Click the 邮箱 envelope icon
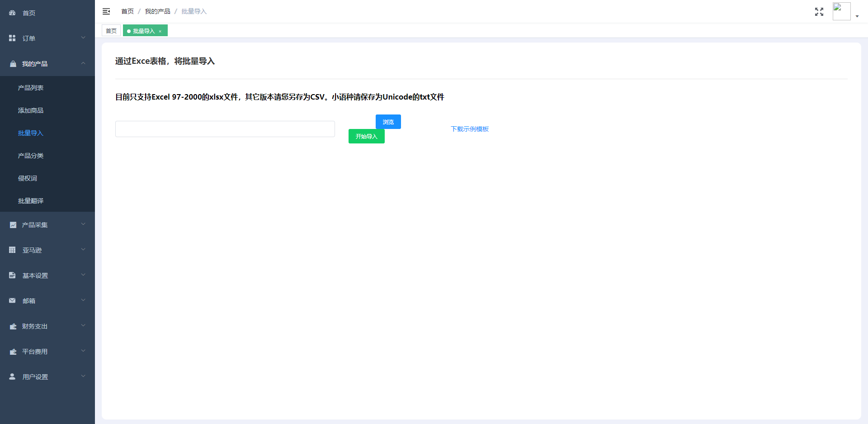 pos(12,301)
